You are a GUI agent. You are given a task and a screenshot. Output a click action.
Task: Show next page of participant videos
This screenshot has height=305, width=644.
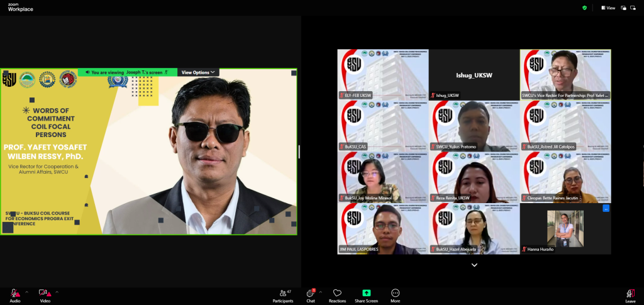click(x=474, y=265)
